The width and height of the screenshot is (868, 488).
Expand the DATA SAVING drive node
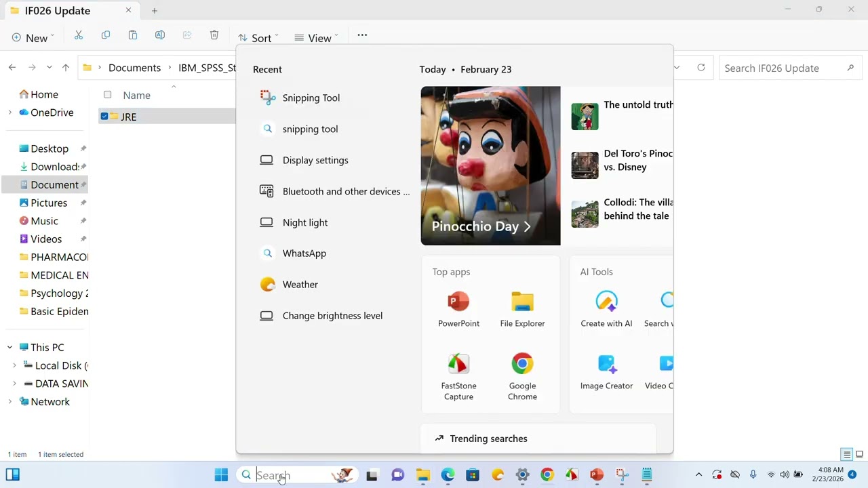click(14, 384)
